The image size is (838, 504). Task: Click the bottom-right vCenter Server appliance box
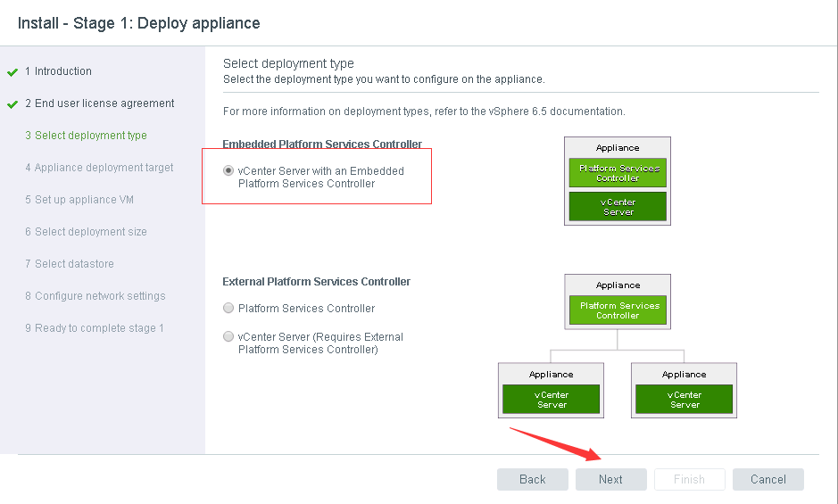(685, 400)
